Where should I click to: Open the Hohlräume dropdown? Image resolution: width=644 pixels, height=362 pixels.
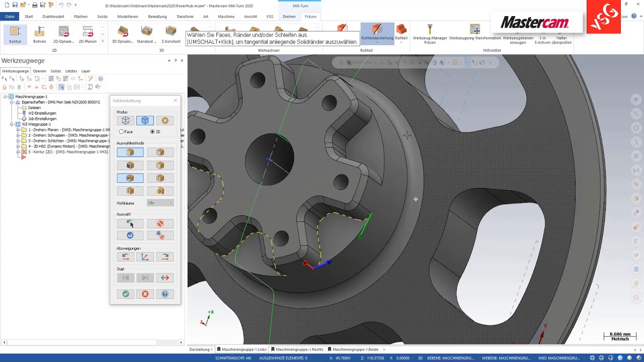[x=160, y=203]
